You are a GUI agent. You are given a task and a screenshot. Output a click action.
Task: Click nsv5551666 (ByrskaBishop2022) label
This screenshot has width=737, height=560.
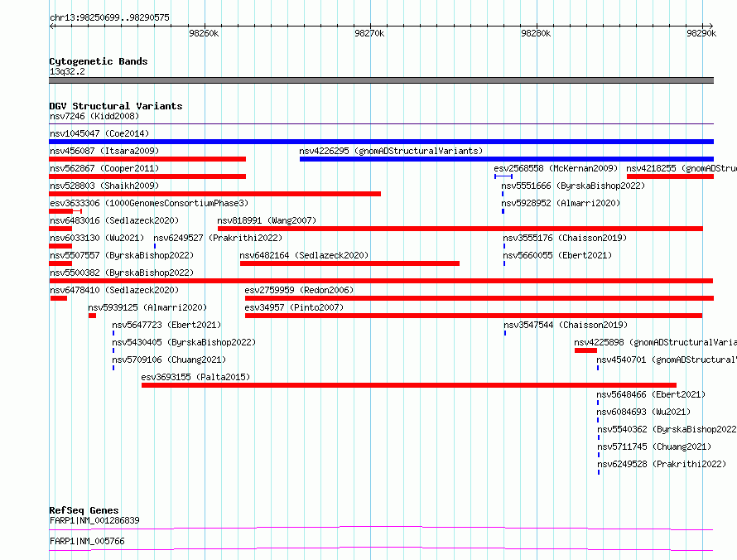pos(573,186)
